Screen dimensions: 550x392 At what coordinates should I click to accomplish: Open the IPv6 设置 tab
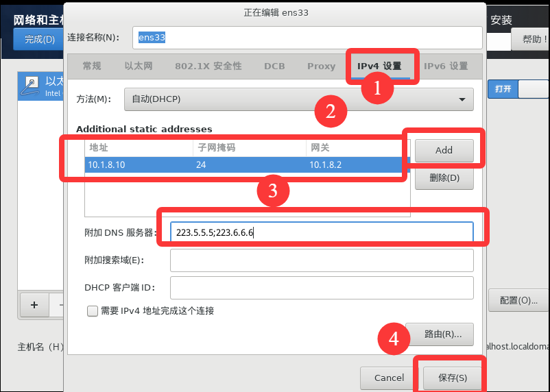click(446, 66)
